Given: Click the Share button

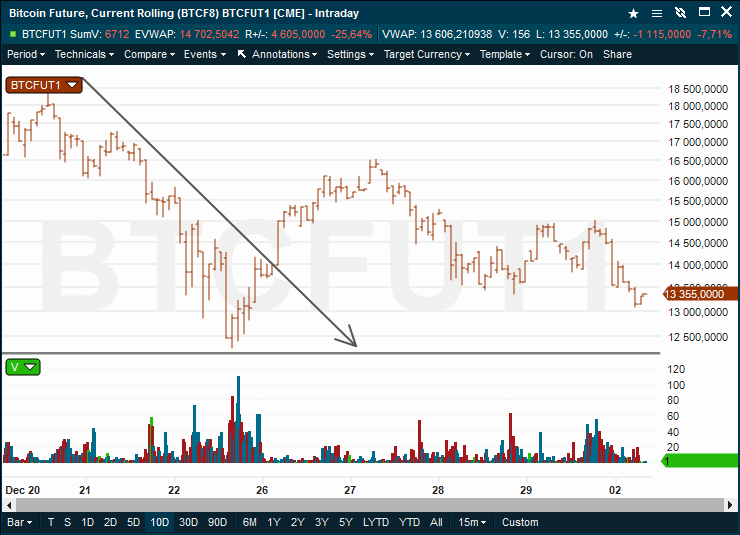Looking at the screenshot, I should pyautogui.click(x=617, y=54).
